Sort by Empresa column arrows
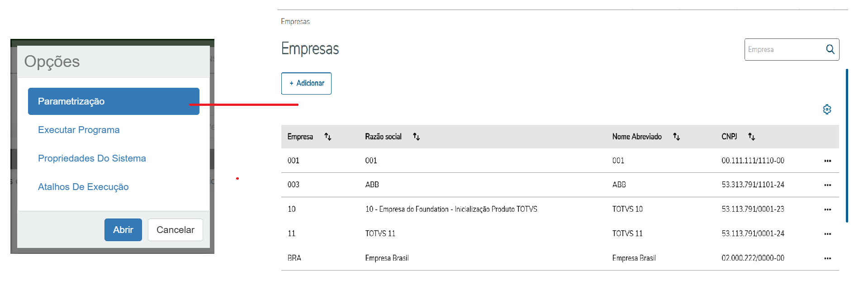This screenshot has width=868, height=290. 328,137
